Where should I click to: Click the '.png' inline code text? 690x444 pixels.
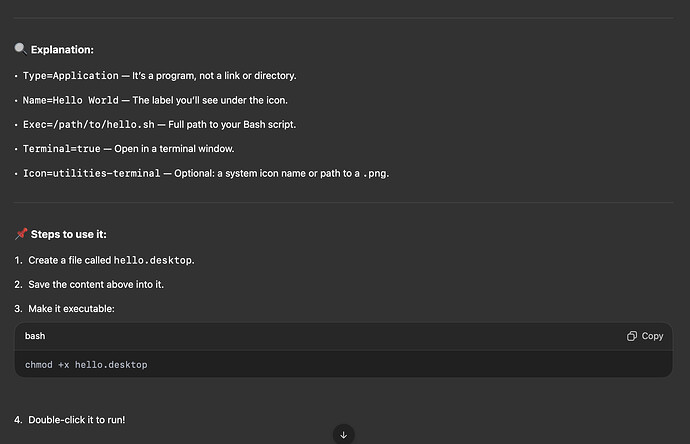[374, 173]
